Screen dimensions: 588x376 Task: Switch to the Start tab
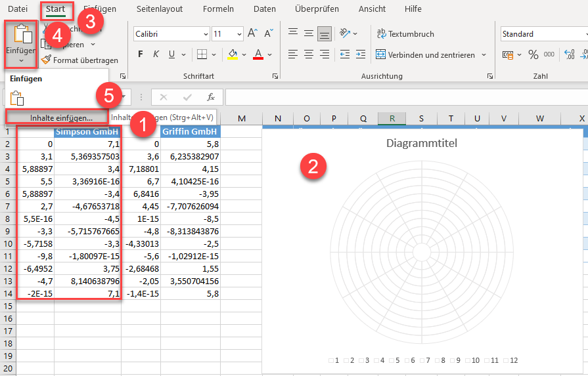55,9
